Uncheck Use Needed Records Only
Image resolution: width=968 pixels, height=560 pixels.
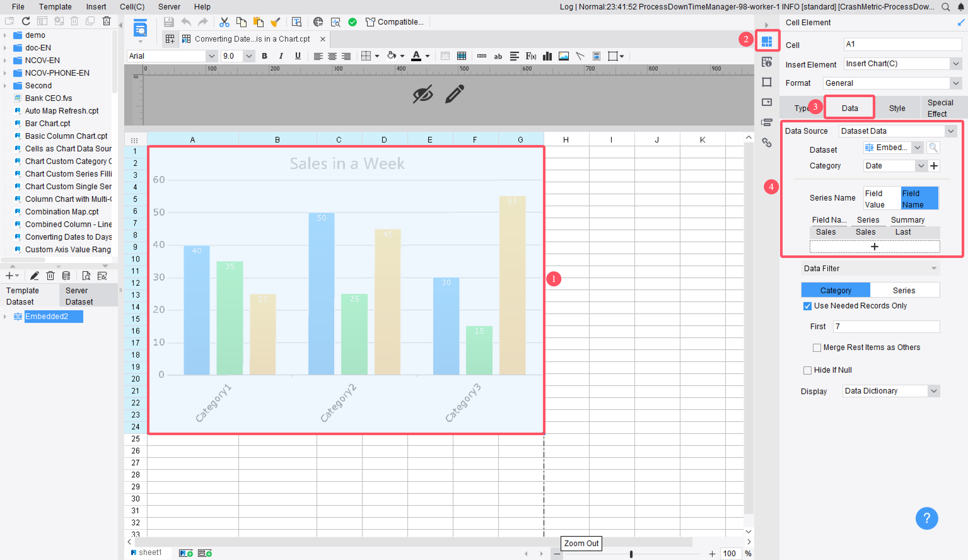tap(808, 306)
